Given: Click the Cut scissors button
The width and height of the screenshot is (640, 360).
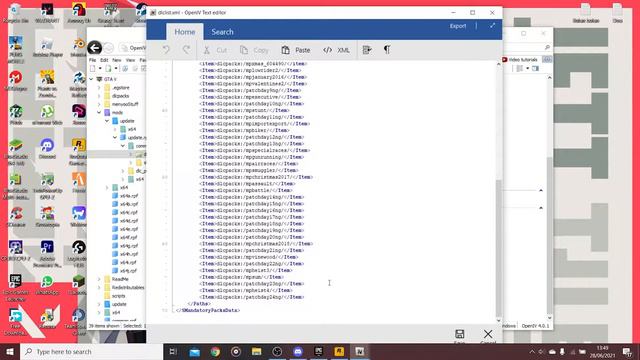Looking at the screenshot, I should [215, 50].
